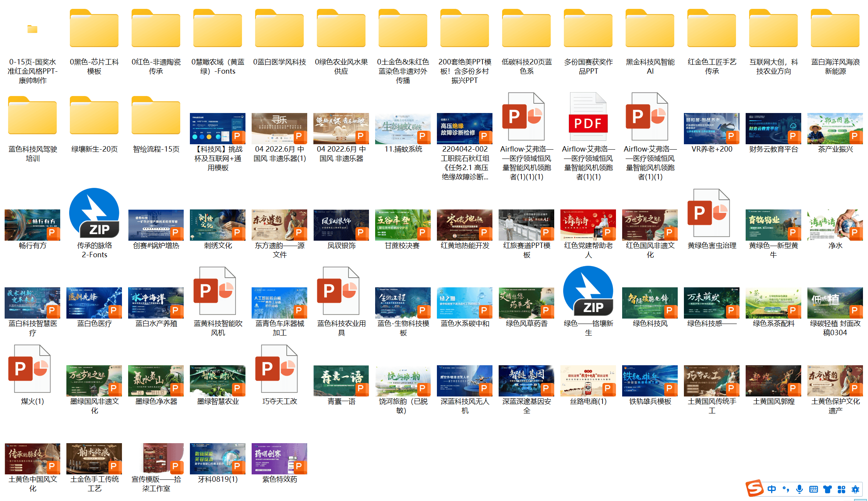The width and height of the screenshot is (868, 501).
Task: Select the 紫色特效药 presentation thumbnail
Action: (x=279, y=458)
